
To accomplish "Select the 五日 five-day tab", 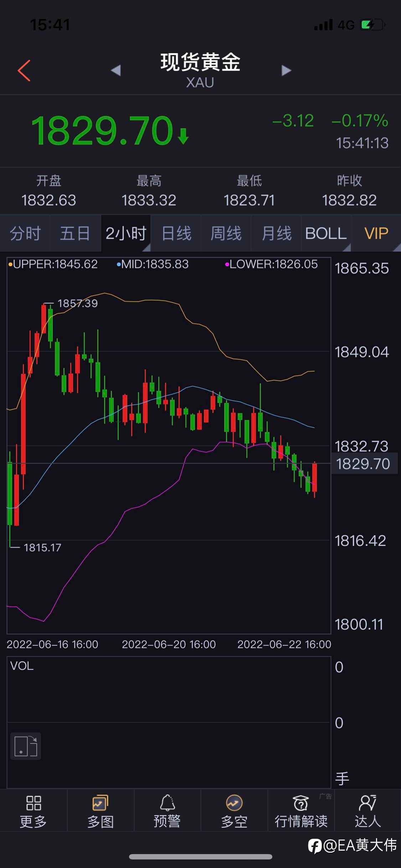I will 75,233.
